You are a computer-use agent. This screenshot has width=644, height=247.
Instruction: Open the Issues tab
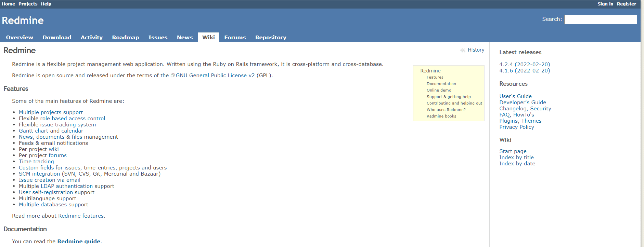pos(158,37)
